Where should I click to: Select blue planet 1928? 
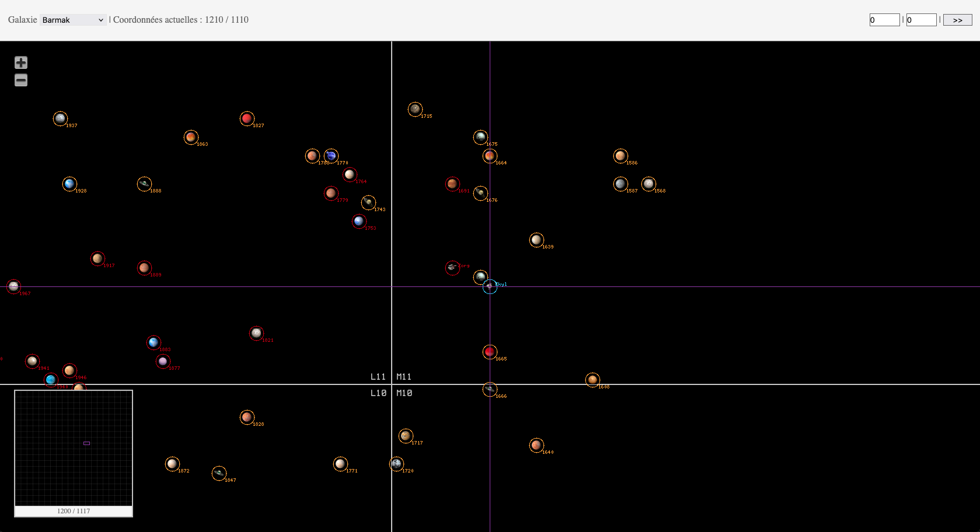tap(69, 184)
